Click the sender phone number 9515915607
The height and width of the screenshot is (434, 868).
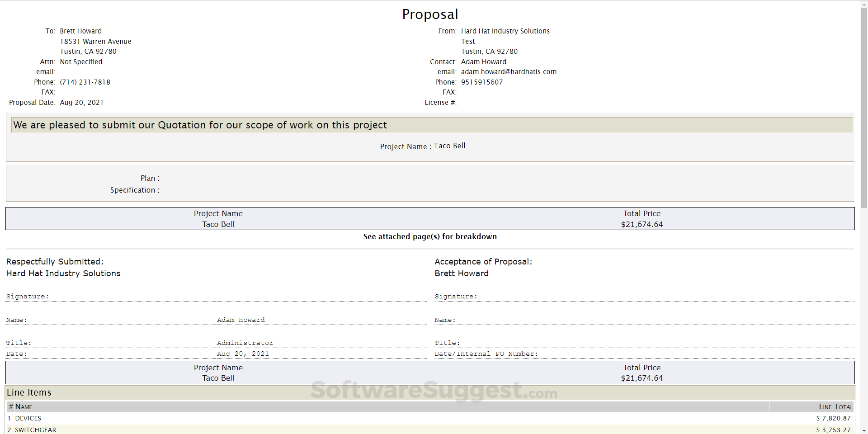(482, 82)
